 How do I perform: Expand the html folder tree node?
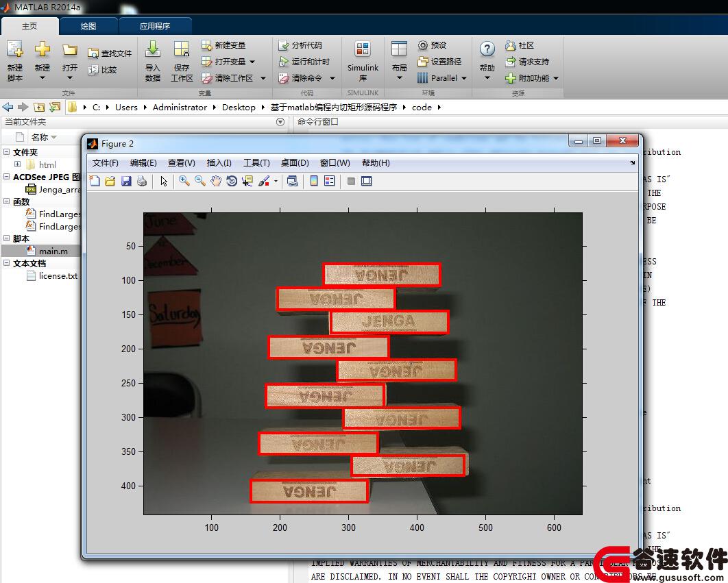click(x=18, y=164)
